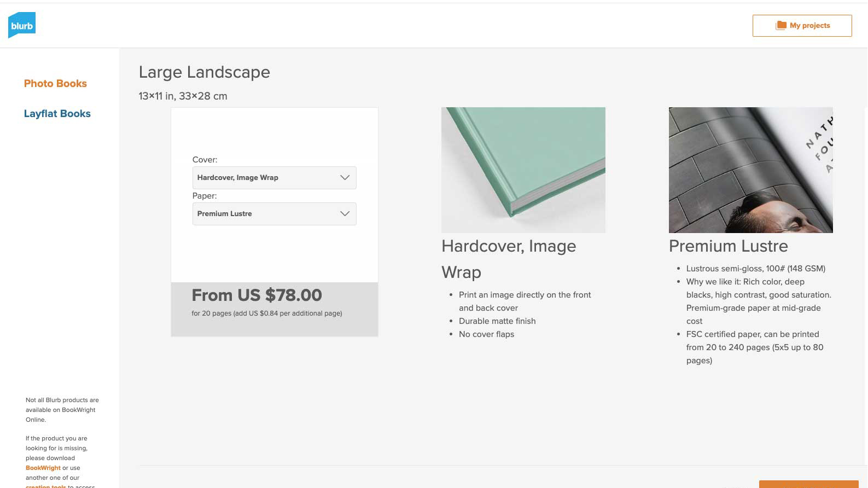Select Photo Books in sidebar
The width and height of the screenshot is (868, 488).
[x=55, y=84]
